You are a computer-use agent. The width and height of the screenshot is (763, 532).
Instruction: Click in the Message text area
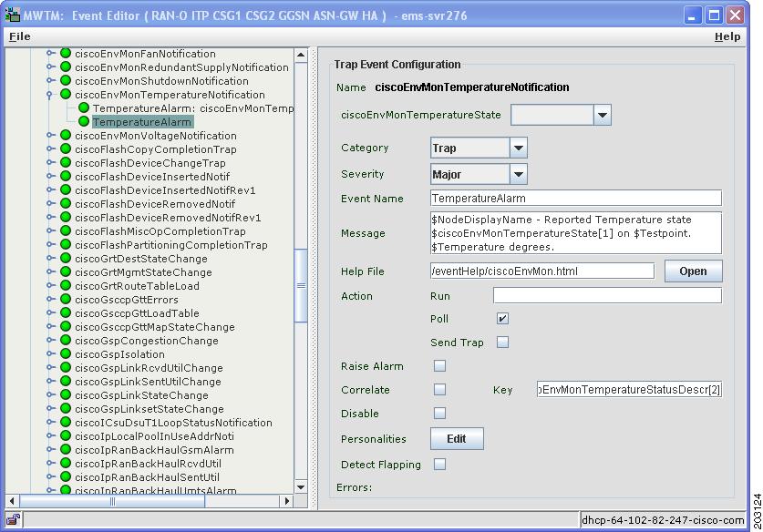tap(576, 233)
